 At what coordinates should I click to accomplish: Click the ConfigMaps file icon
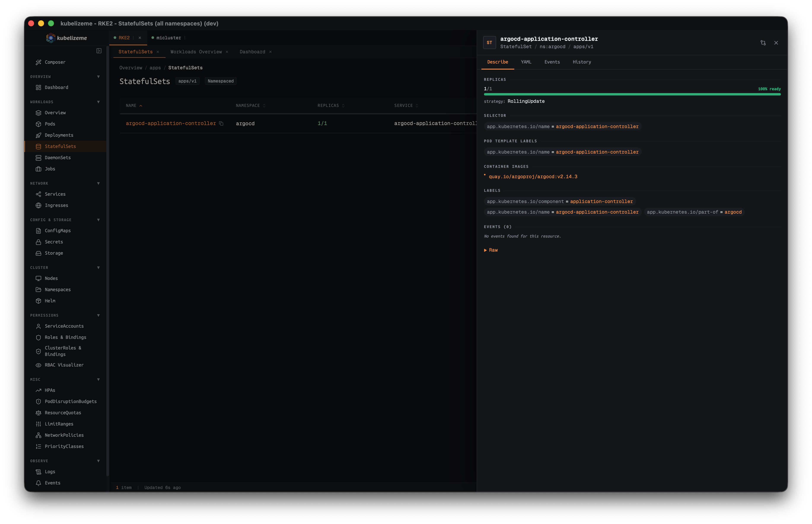38,231
